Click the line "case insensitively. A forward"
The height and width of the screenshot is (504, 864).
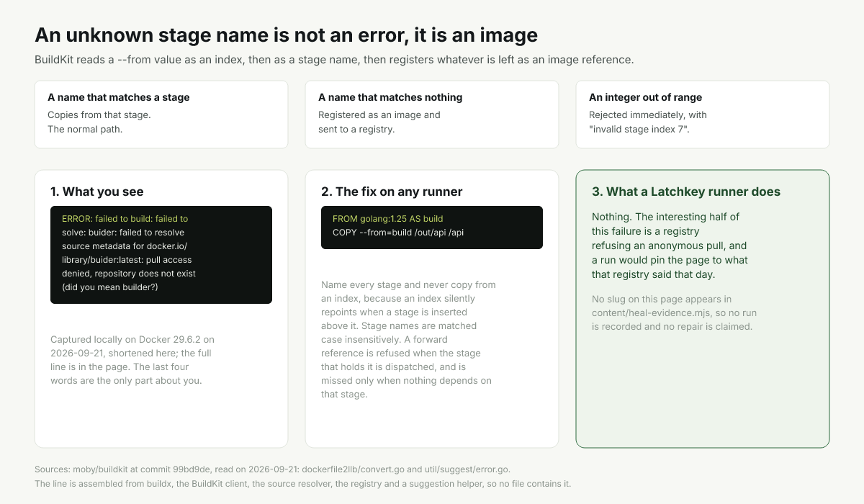tap(384, 339)
